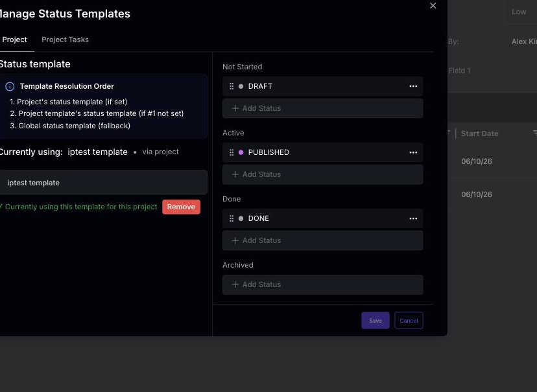537x392 pixels.
Task: Cancel the status template edits
Action: (409, 321)
